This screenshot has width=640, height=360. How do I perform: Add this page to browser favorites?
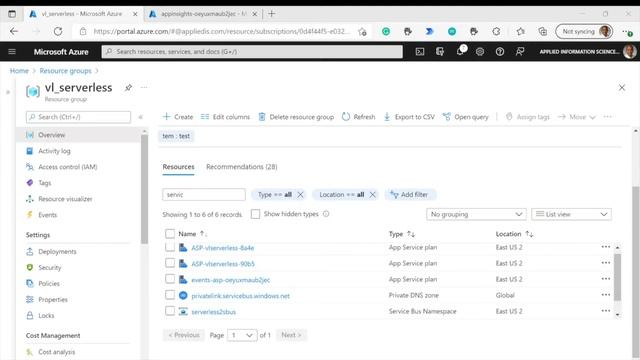(362, 31)
